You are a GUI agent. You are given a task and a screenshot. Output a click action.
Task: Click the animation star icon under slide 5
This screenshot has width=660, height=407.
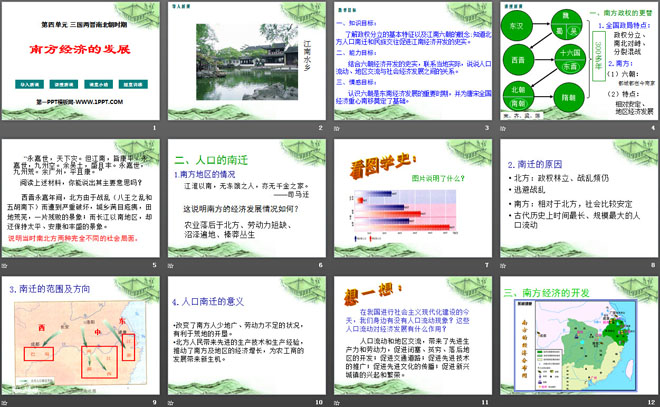click(5, 266)
